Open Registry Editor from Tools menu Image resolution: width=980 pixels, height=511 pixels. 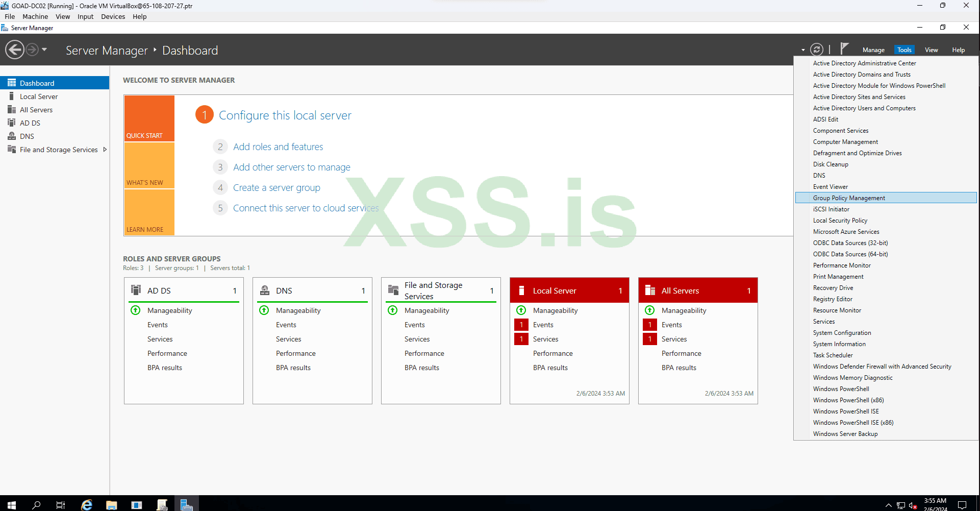point(886,299)
